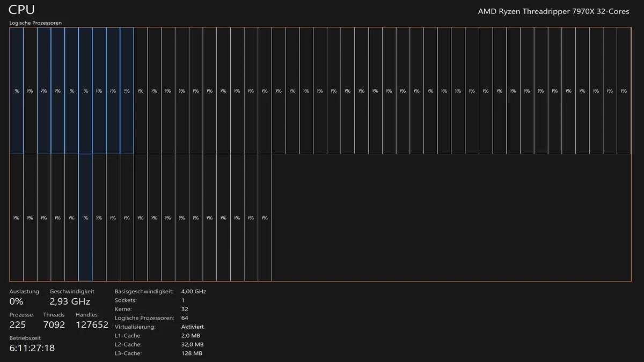This screenshot has width=644, height=362.
Task: Click the L1-Cache: label
Action: 128,335
